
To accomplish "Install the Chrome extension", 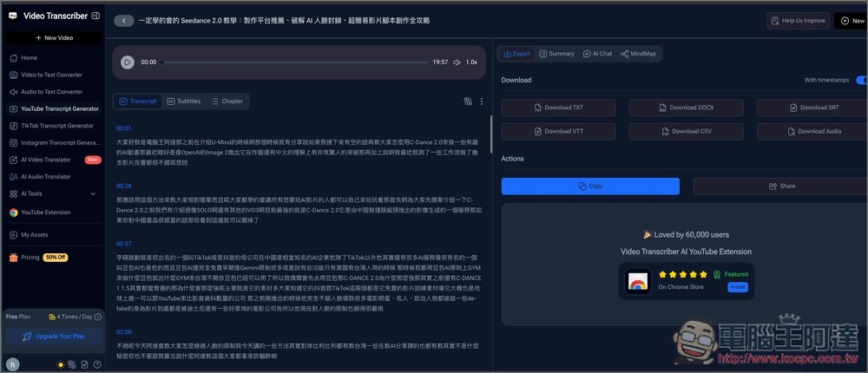I will (x=737, y=287).
